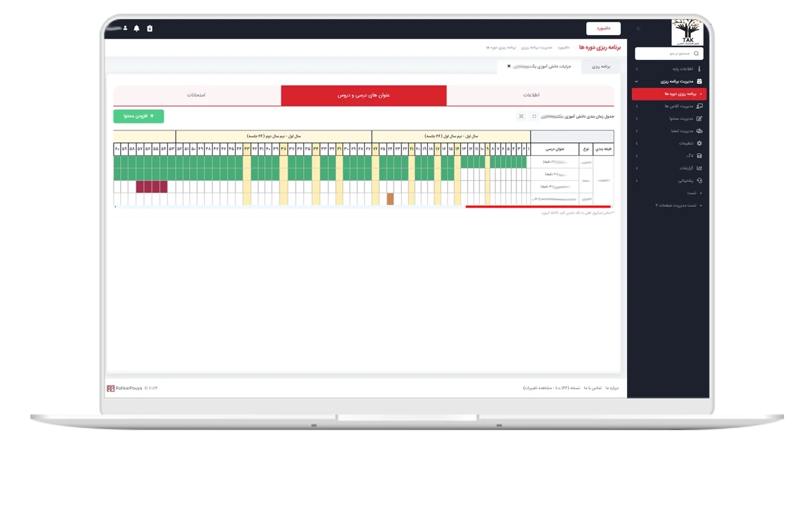This screenshot has width=812, height=505.
Task: Click the notification bell icon
Action: (x=137, y=29)
